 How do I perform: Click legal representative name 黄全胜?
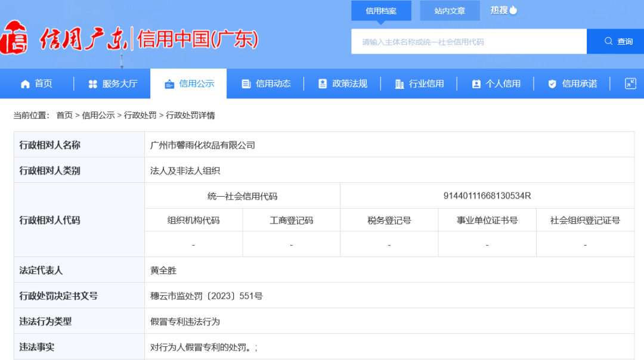163,271
